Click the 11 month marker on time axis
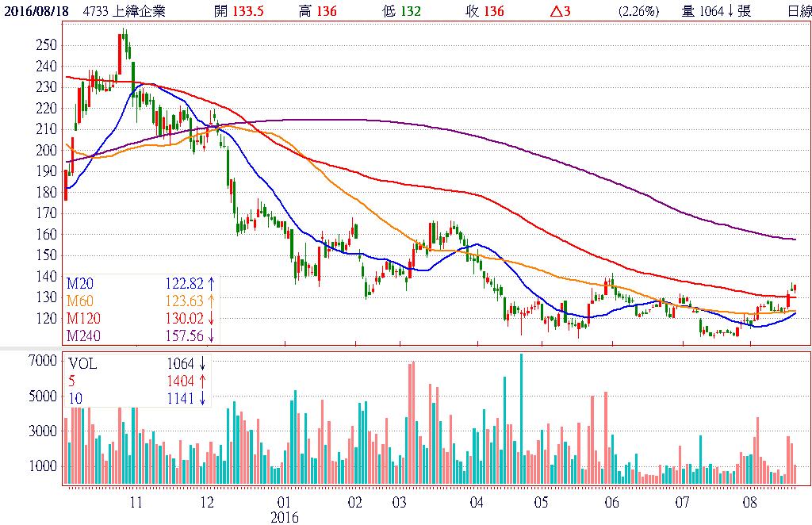812x525 pixels. [x=136, y=502]
